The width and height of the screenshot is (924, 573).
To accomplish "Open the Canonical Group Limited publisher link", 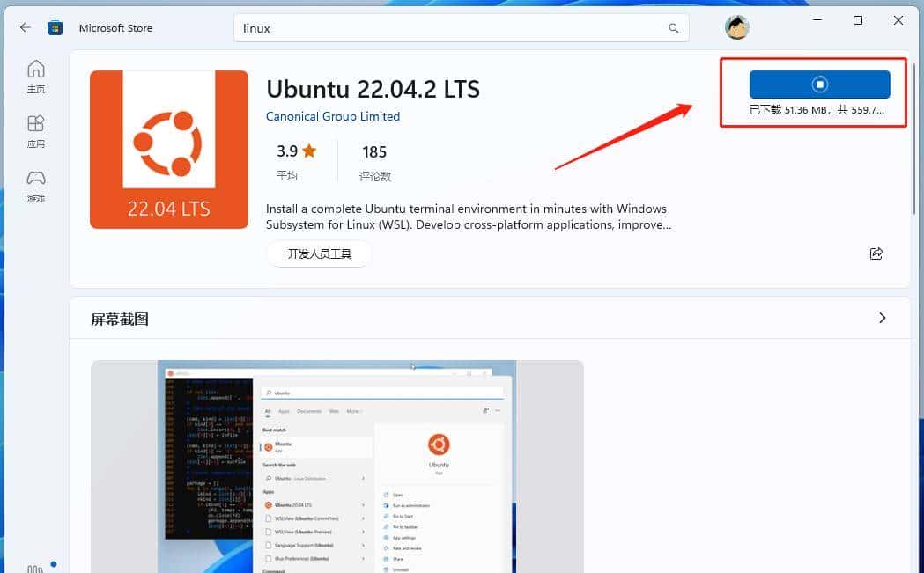I will (333, 116).
